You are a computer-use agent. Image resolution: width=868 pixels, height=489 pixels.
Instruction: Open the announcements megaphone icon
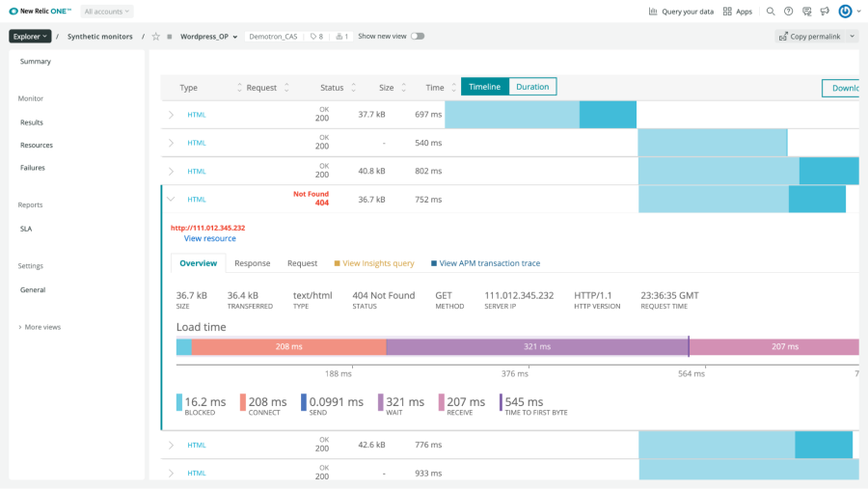[825, 11]
